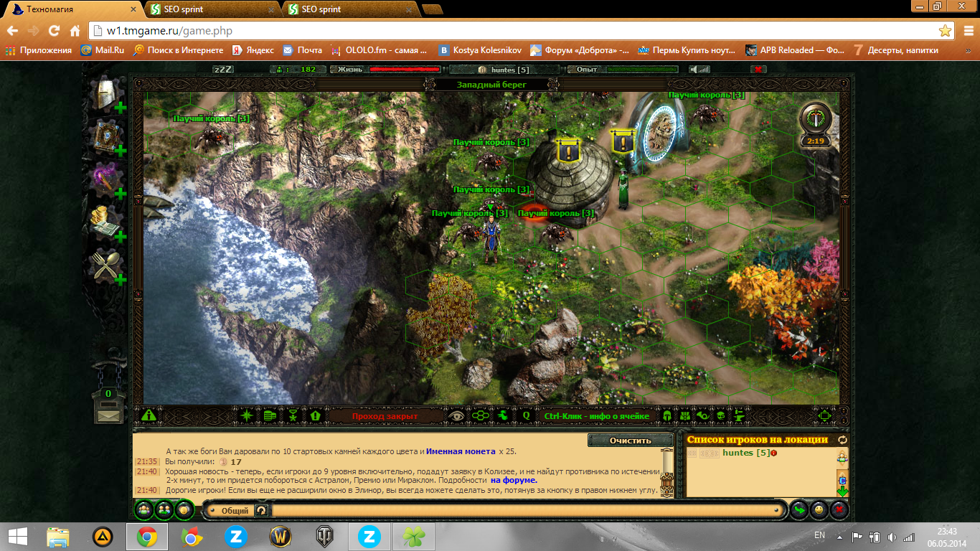Click Ctrl-Клик инфо о ячейке label
The height and width of the screenshot is (551, 980).
[596, 416]
